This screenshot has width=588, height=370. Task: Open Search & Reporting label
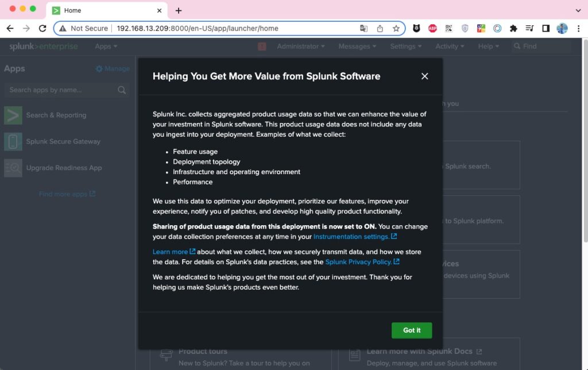click(56, 115)
